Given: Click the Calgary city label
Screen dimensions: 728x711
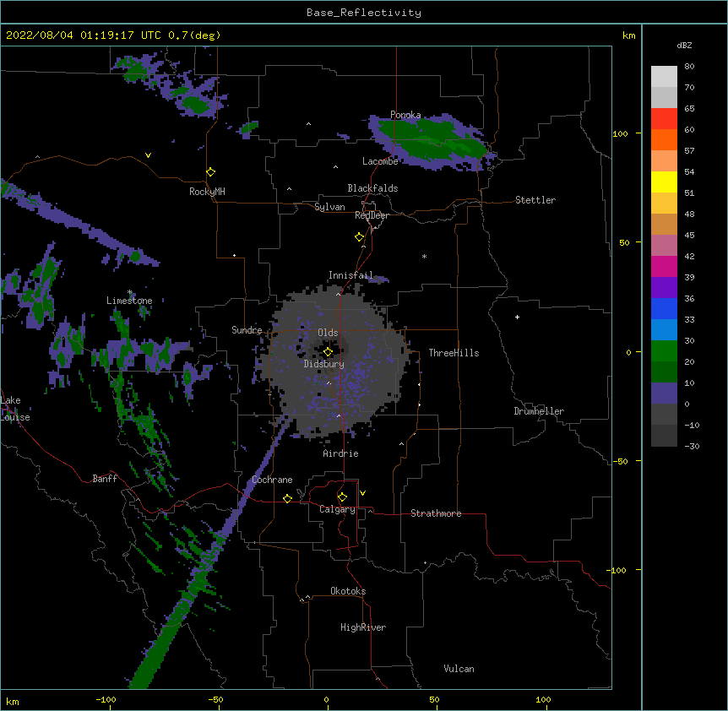Looking at the screenshot, I should 337,509.
